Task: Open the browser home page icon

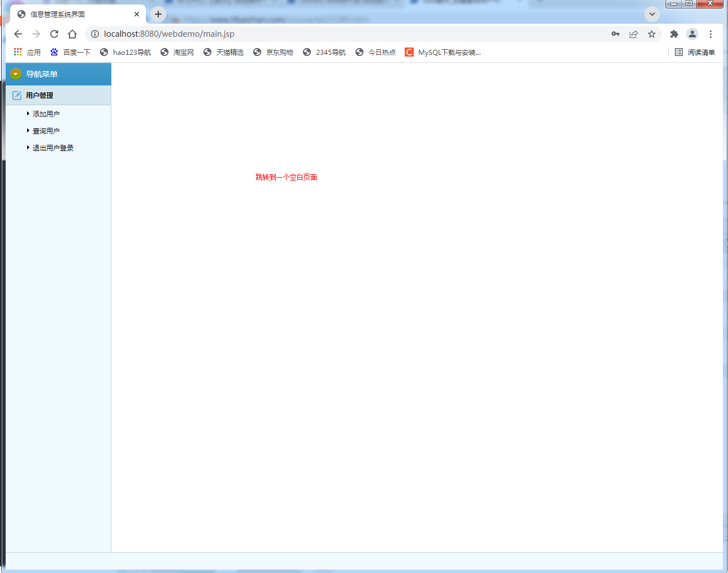Action: click(72, 34)
